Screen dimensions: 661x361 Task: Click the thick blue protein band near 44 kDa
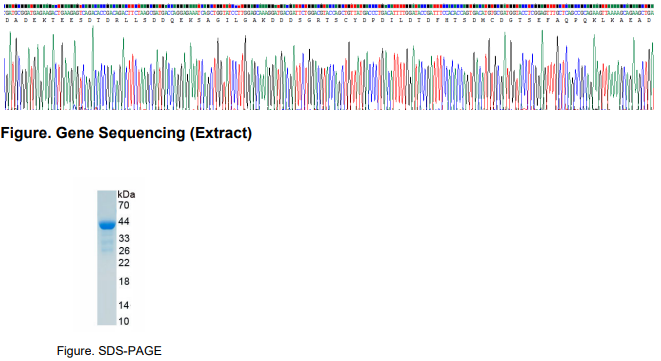point(107,225)
